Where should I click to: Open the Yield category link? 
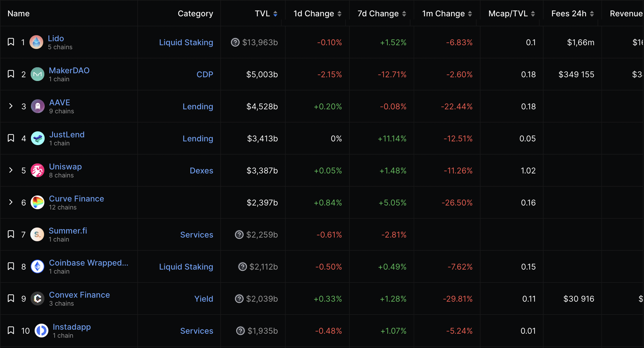pos(204,299)
